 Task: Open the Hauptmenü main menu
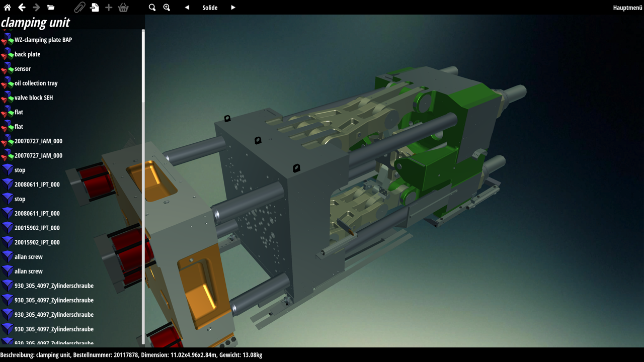tap(627, 8)
